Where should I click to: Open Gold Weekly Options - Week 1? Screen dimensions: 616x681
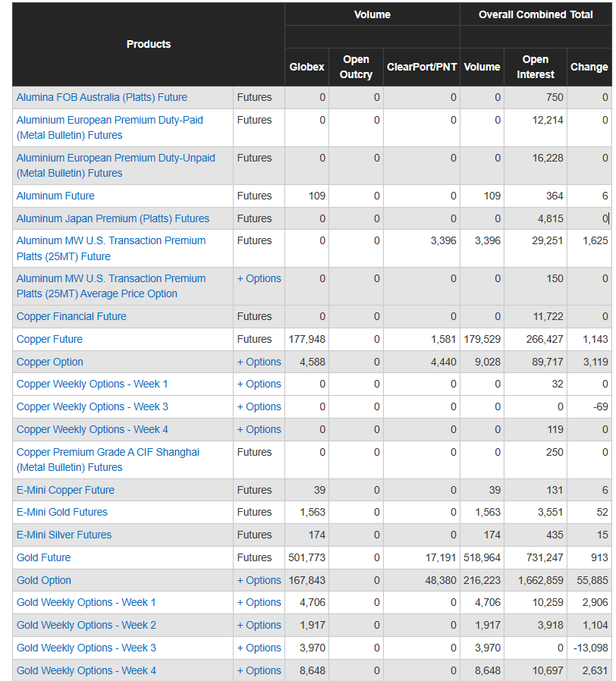tap(86, 602)
